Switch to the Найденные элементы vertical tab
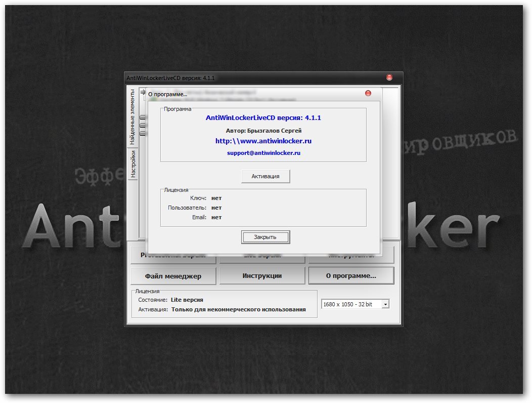The width and height of the screenshot is (532, 403). pyautogui.click(x=132, y=117)
